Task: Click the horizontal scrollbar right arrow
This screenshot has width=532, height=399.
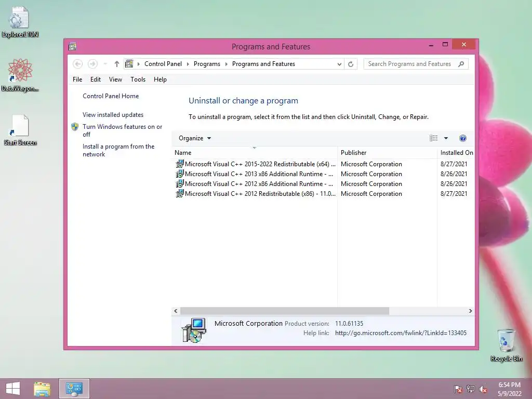Action: tap(470, 311)
